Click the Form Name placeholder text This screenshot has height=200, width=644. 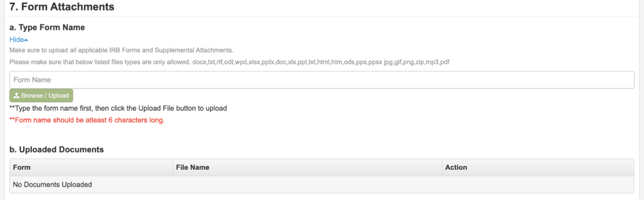tap(32, 80)
